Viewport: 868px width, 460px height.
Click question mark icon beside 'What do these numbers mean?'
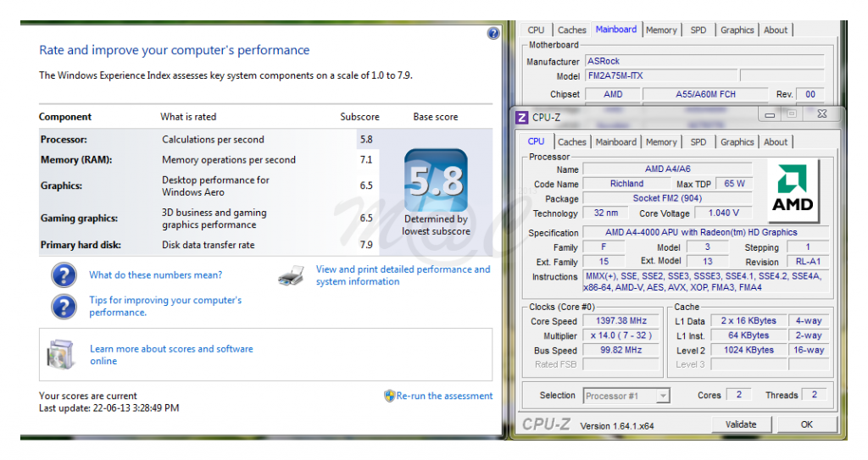coord(64,275)
